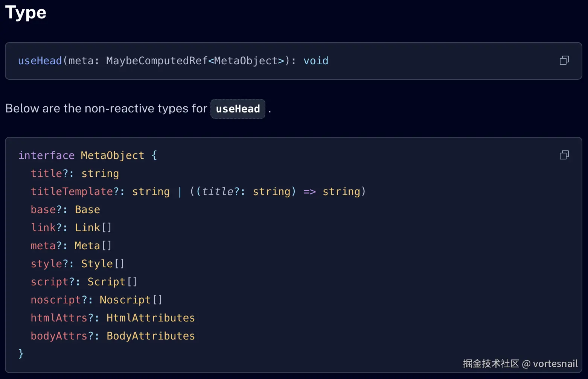The height and width of the screenshot is (379, 588).
Task: Click the Style[] type
Action: [x=102, y=264]
